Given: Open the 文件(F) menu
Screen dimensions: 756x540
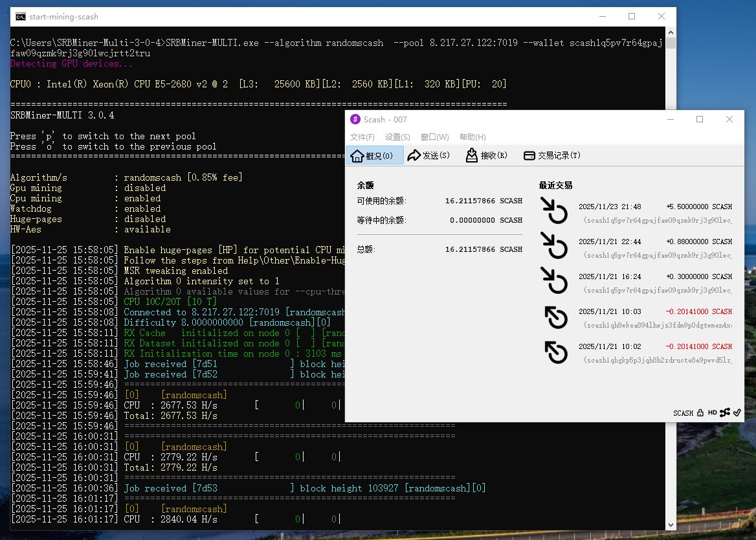Looking at the screenshot, I should (362, 137).
